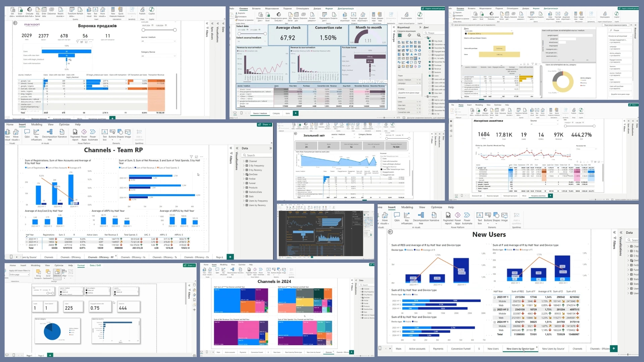Screen dimensions: 644x362
Task: Click right date slider handle in Наскрізна аналітика report
Action: point(594,126)
